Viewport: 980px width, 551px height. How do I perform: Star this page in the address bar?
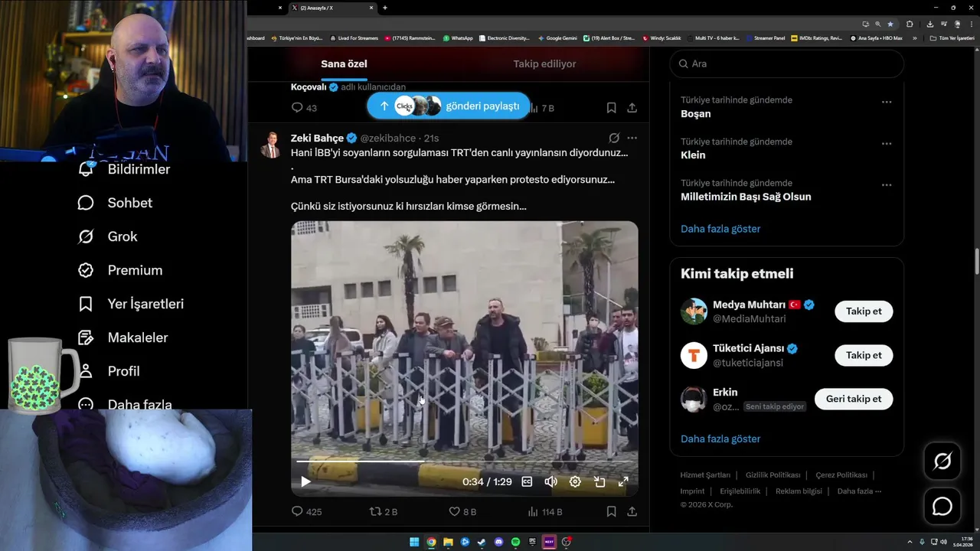tap(890, 24)
